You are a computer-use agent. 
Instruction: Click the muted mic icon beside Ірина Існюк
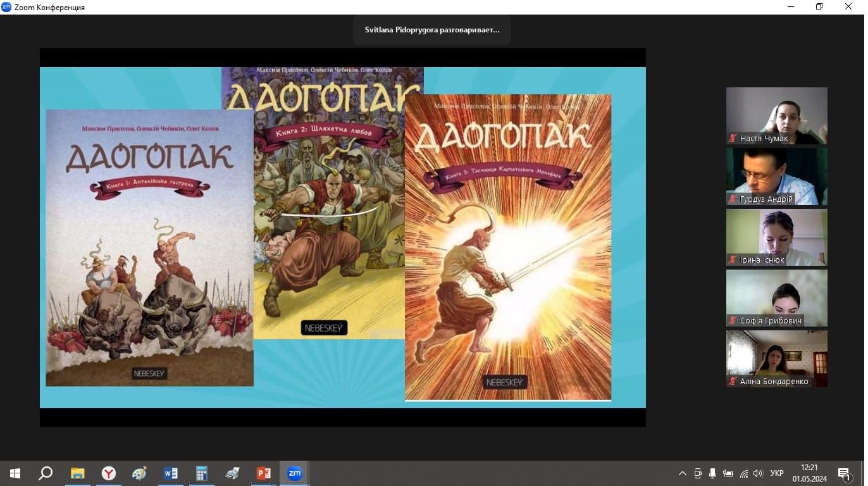point(733,259)
